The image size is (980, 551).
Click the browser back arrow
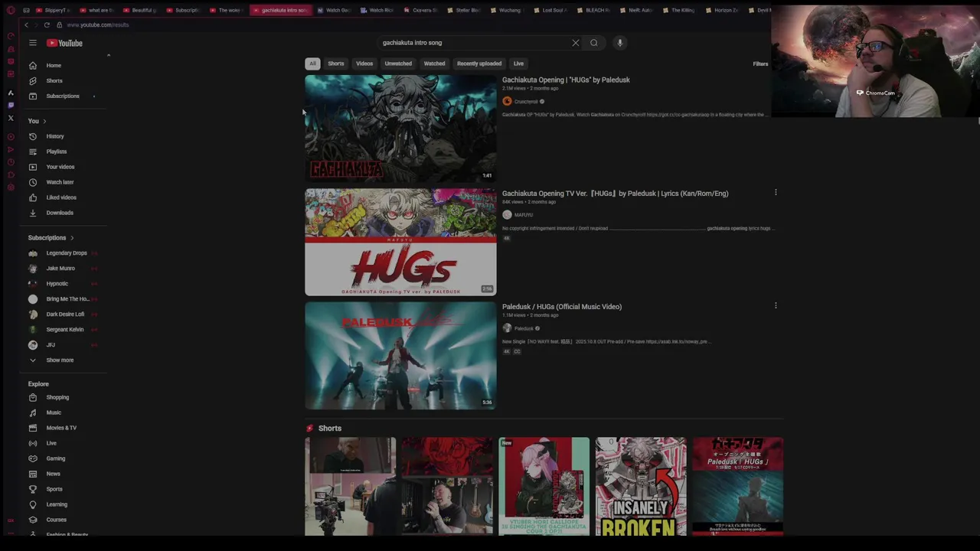26,24
